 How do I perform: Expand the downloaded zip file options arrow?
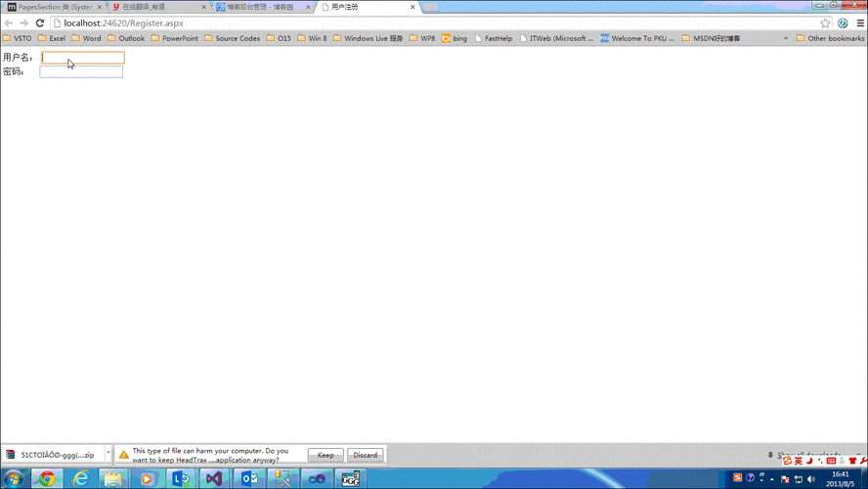108,455
